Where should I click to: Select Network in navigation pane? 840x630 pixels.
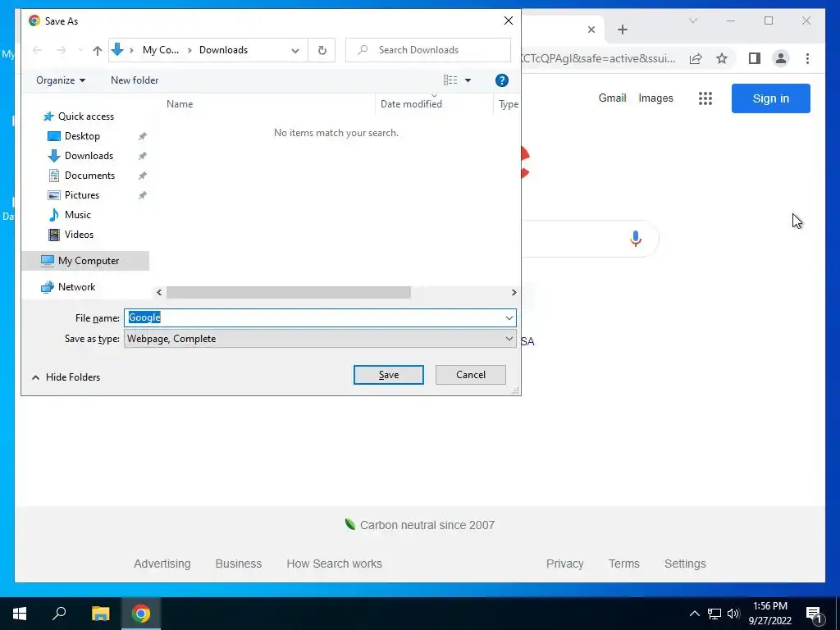[76, 287]
